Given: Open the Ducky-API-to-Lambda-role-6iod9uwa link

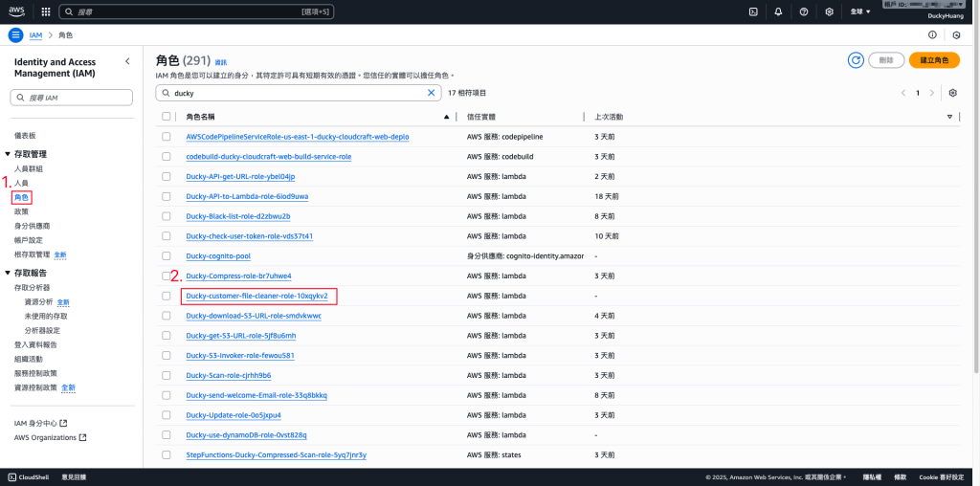Looking at the screenshot, I should point(247,196).
